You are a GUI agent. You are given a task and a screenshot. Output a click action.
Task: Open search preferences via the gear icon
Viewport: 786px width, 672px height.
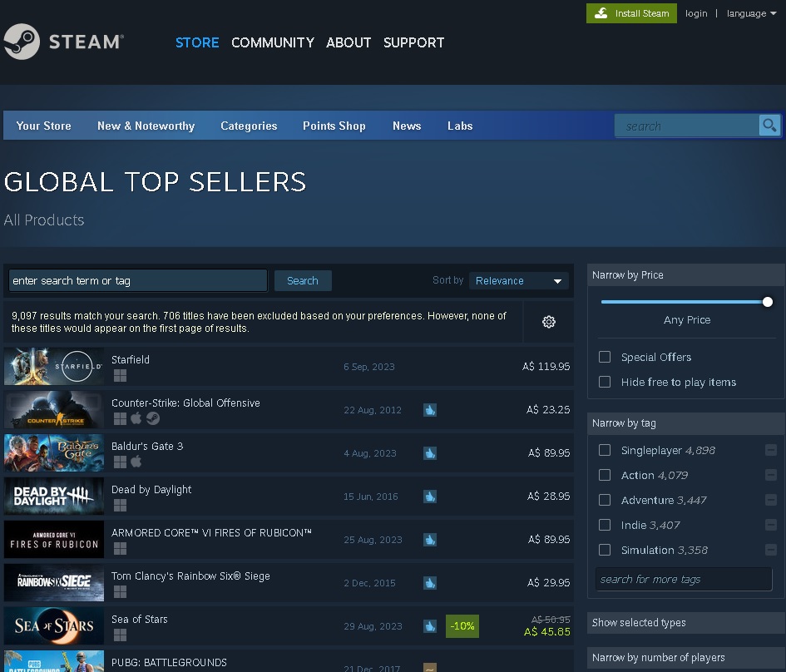[x=548, y=322]
